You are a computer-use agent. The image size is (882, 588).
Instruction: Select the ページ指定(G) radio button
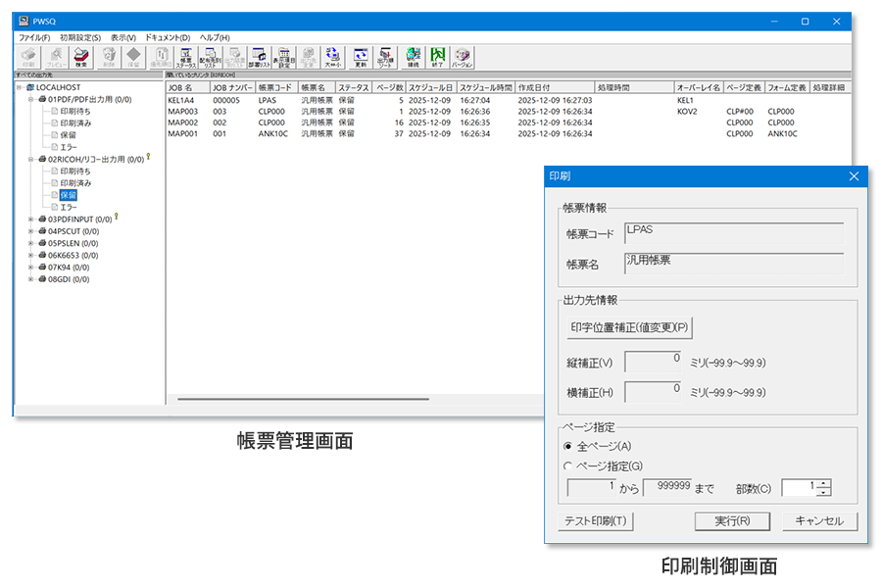click(568, 465)
